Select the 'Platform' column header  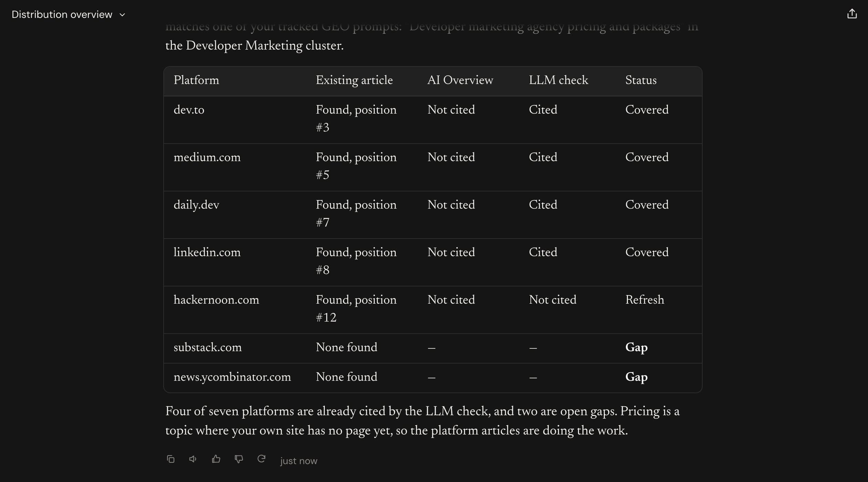(x=196, y=80)
